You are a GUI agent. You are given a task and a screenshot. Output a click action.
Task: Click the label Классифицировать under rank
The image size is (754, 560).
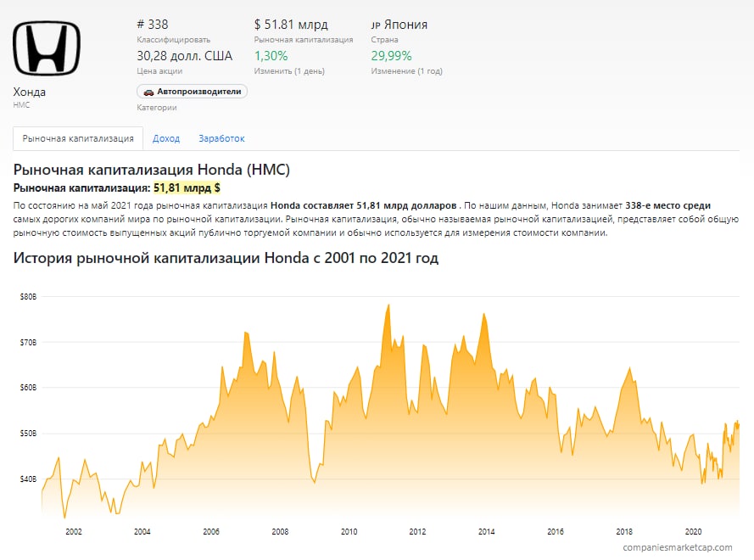tap(174, 40)
